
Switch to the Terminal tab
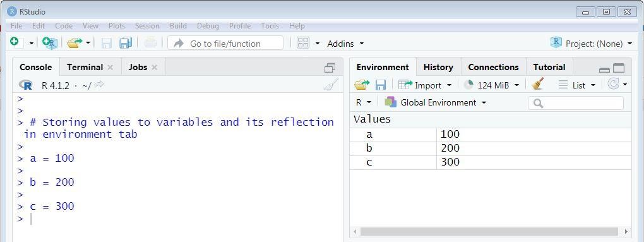click(85, 67)
